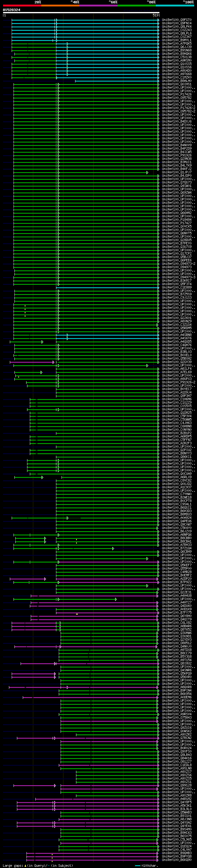
Task: Select the UniRef100_A9U4D0 label
Action: [177, 71]
